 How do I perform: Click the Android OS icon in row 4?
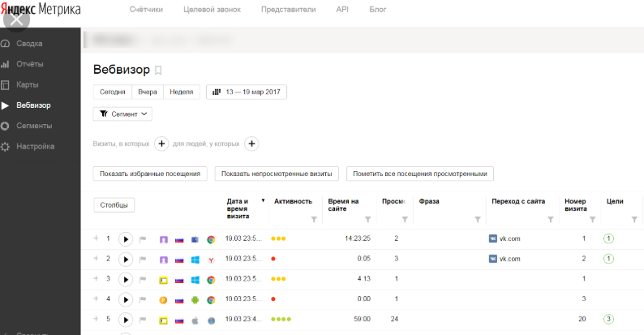tap(195, 300)
